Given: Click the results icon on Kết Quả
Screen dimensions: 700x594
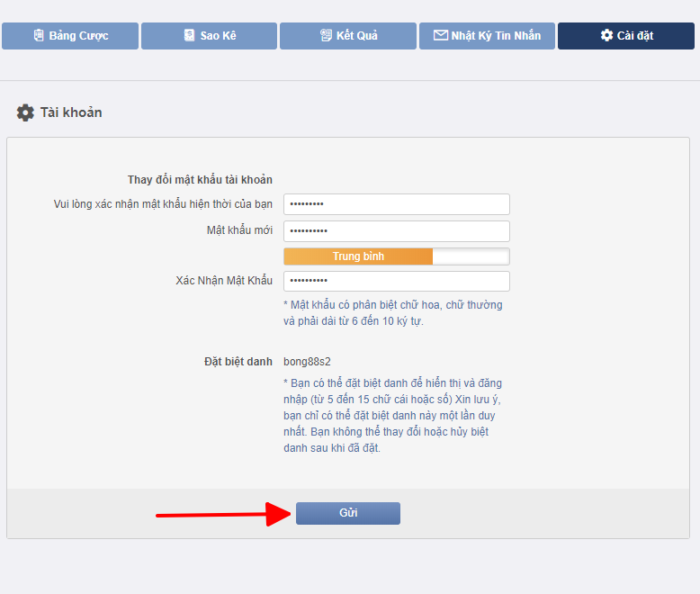Looking at the screenshot, I should [326, 36].
